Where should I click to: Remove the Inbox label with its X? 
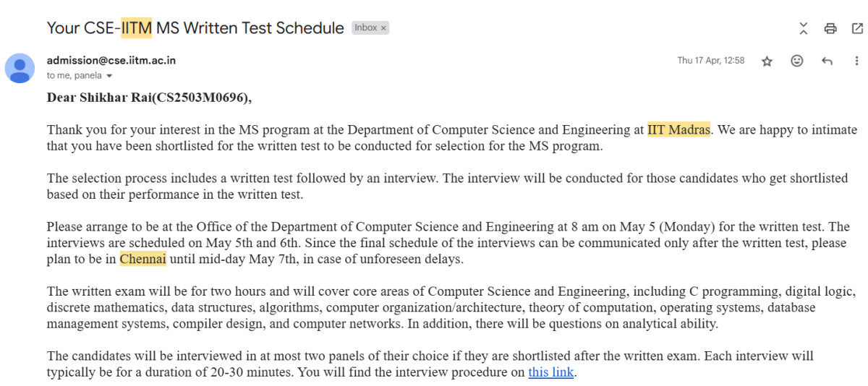click(x=383, y=28)
